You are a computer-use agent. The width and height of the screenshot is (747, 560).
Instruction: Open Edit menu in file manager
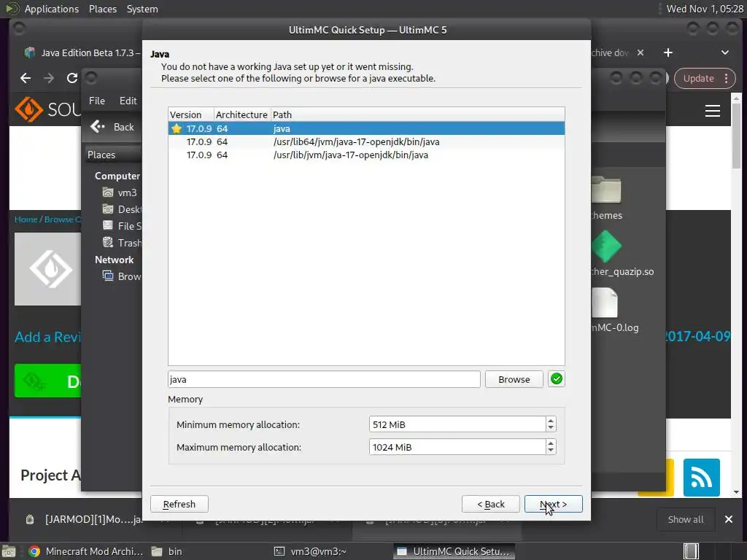click(128, 101)
